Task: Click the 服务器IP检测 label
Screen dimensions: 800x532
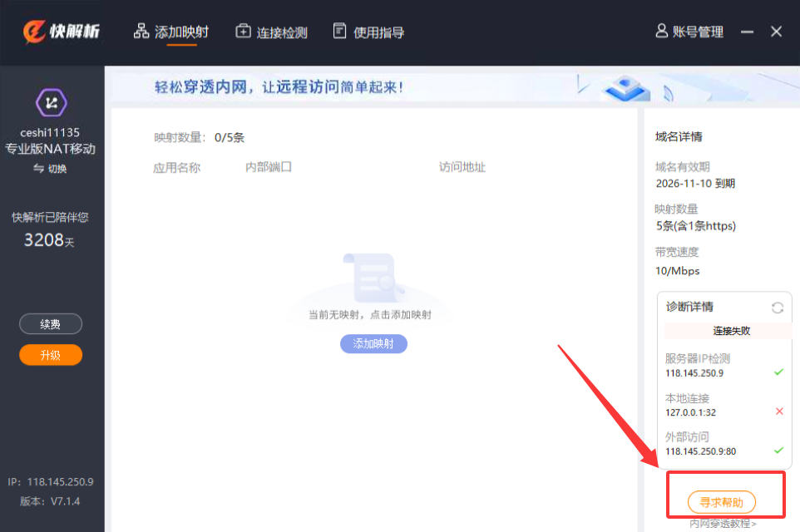Action: [698, 358]
